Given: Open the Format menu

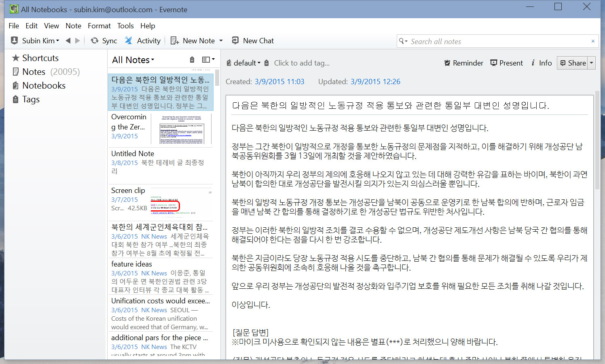Looking at the screenshot, I should pos(99,26).
